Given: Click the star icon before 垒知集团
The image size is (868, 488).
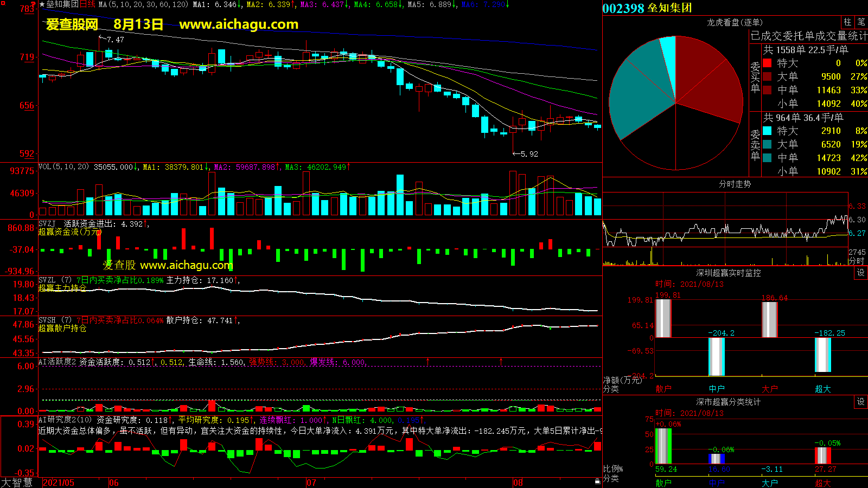Looking at the screenshot, I should [x=42, y=4].
